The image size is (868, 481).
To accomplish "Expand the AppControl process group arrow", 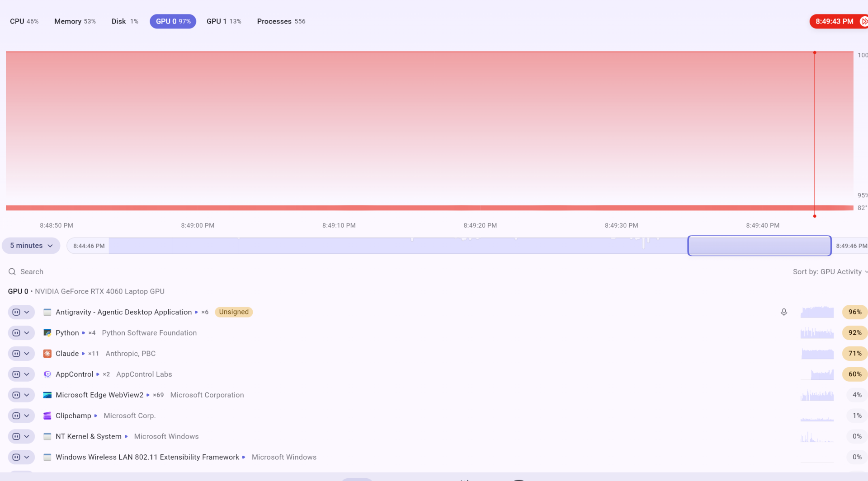I will pyautogui.click(x=98, y=374).
